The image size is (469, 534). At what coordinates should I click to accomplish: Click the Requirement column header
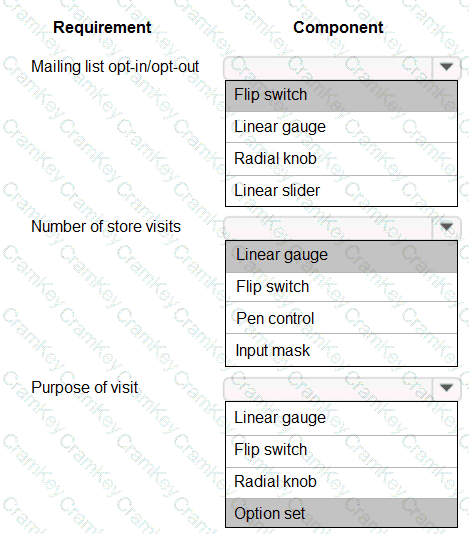tap(102, 27)
